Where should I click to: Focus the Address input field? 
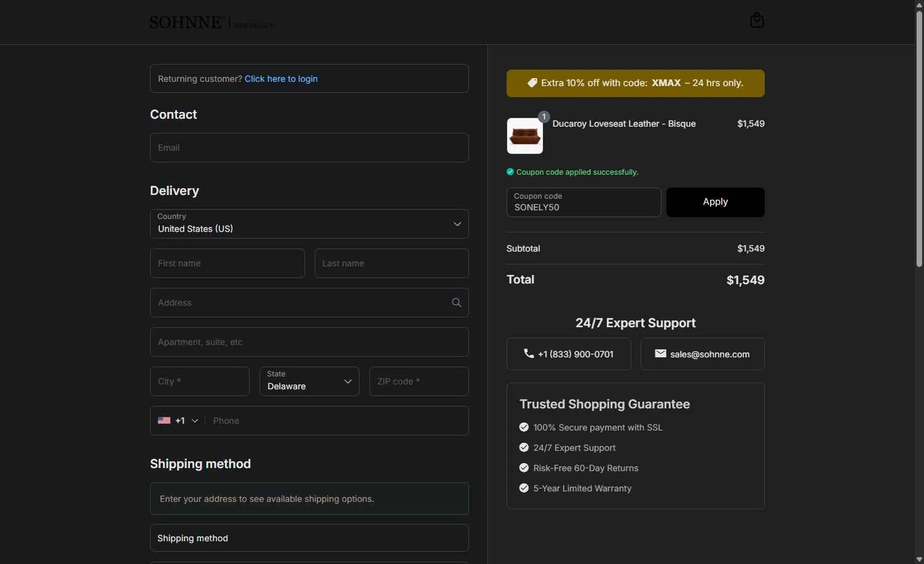point(309,303)
